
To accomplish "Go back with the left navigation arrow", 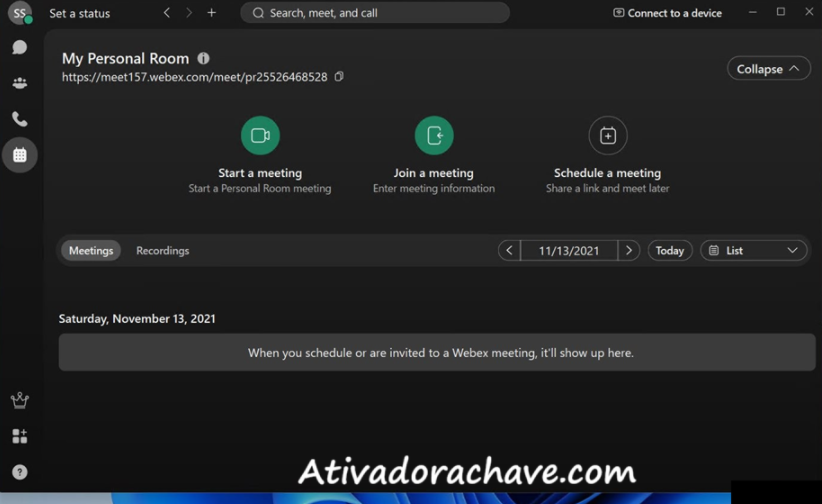I will point(167,13).
